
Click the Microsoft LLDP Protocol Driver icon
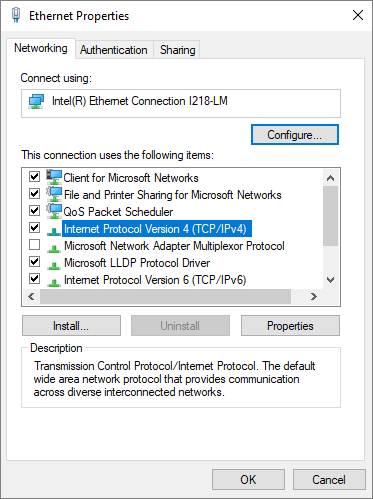click(54, 265)
